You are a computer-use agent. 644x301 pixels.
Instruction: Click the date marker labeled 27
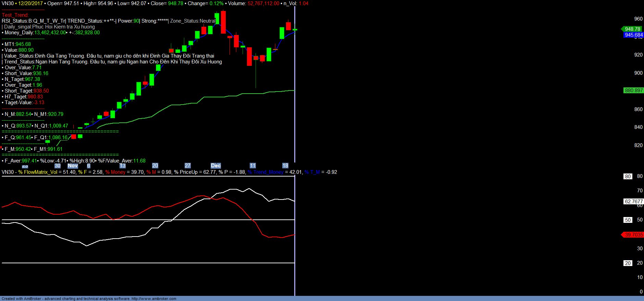(187, 166)
